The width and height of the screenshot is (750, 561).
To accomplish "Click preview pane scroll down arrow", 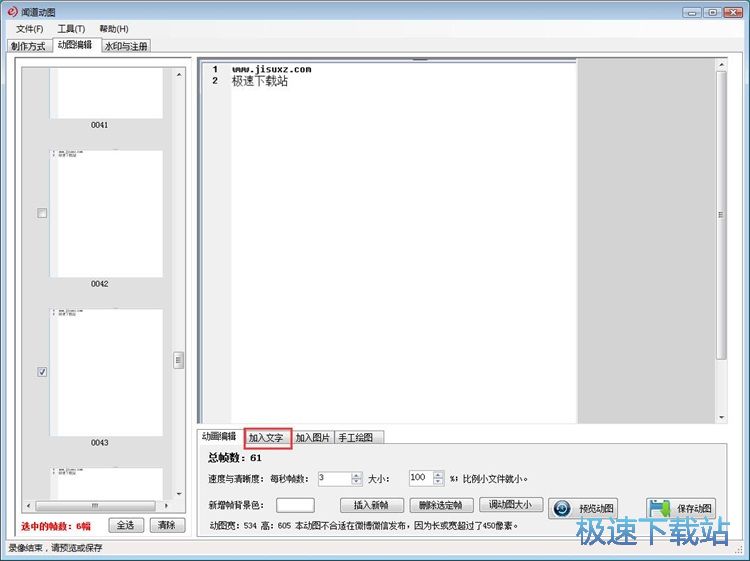I will 721,418.
